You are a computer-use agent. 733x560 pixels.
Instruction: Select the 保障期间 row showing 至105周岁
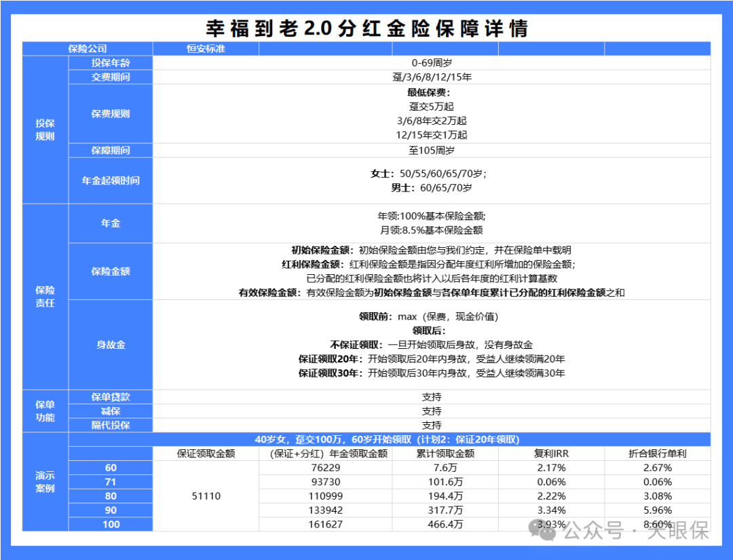coord(110,150)
